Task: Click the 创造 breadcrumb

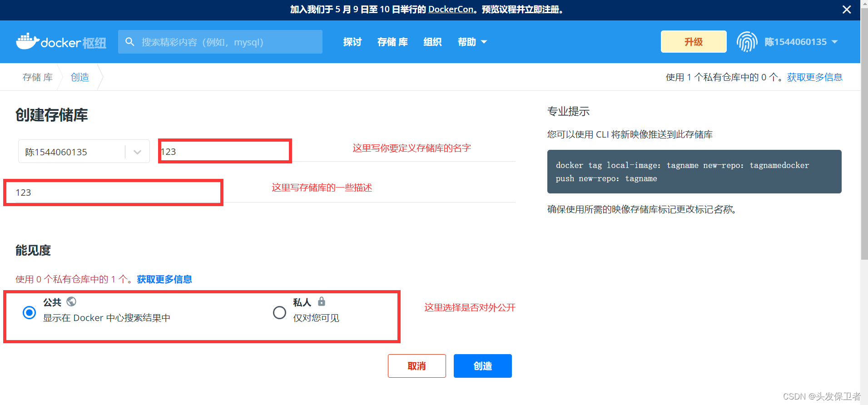Action: point(80,77)
